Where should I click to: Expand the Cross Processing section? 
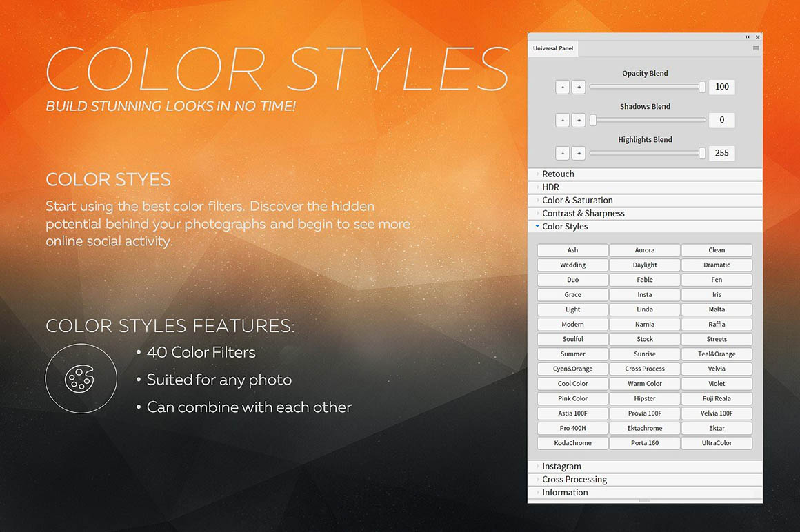pyautogui.click(x=574, y=479)
